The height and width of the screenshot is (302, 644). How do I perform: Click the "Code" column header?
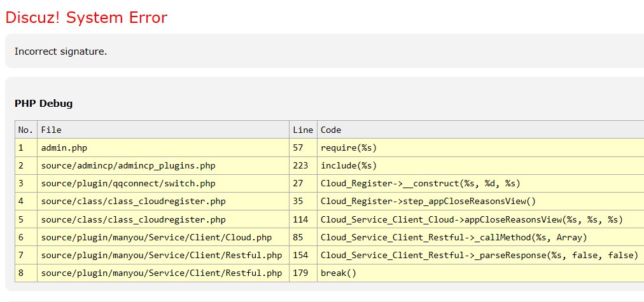click(x=331, y=130)
